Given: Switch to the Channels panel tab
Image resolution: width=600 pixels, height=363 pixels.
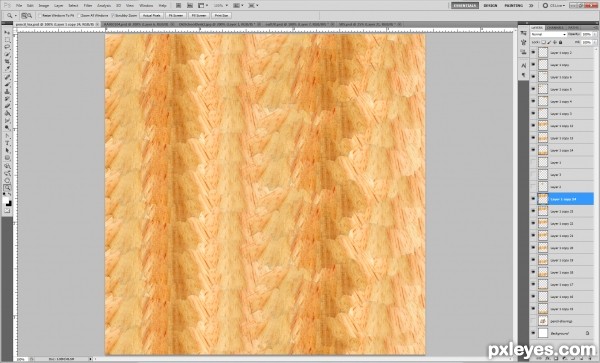Looking at the screenshot, I should click(x=554, y=28).
